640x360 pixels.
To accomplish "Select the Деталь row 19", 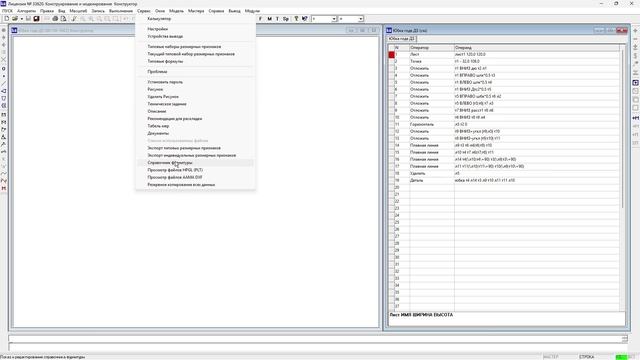I will click(x=504, y=180).
